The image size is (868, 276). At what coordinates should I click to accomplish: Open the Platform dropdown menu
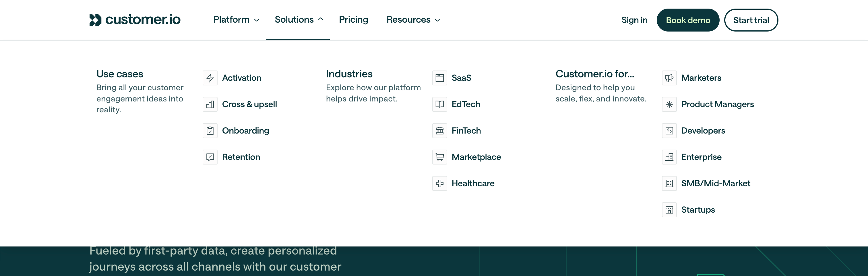[x=236, y=20]
